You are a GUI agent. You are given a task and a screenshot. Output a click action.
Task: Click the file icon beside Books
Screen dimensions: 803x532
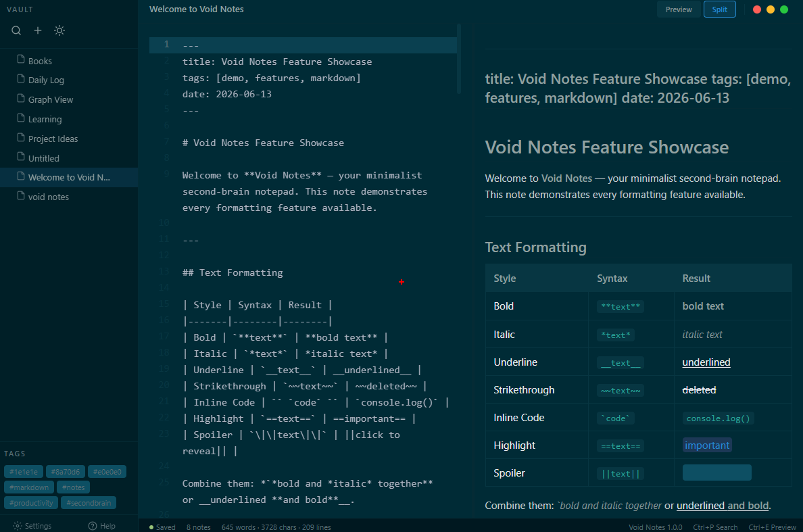click(x=21, y=59)
